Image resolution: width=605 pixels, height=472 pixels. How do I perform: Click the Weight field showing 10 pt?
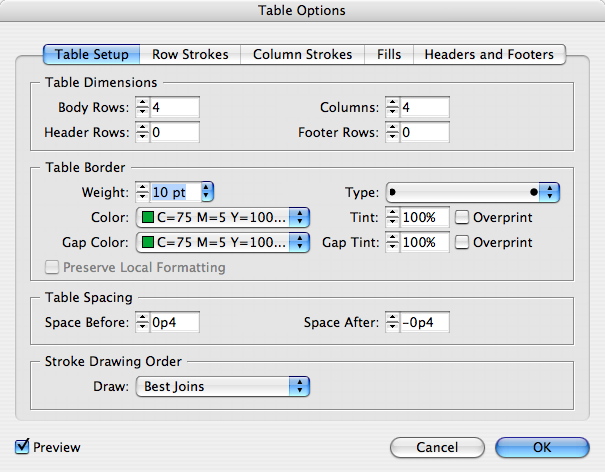click(176, 192)
